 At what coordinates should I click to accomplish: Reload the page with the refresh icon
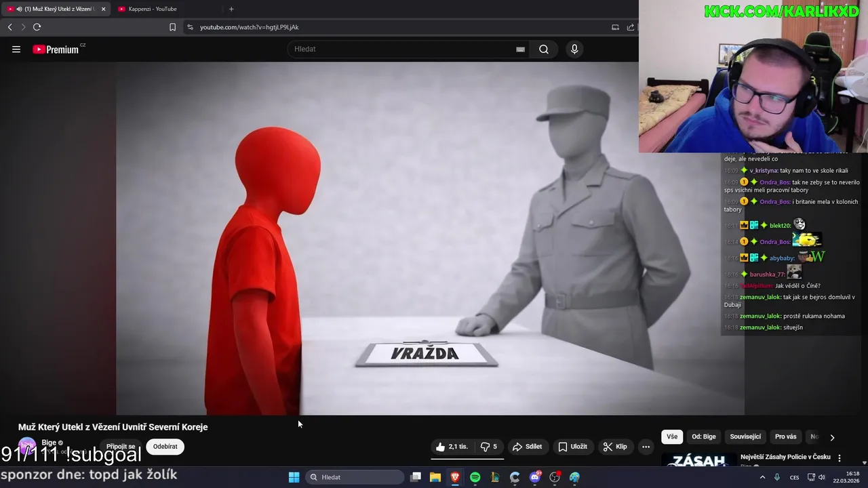point(37,27)
